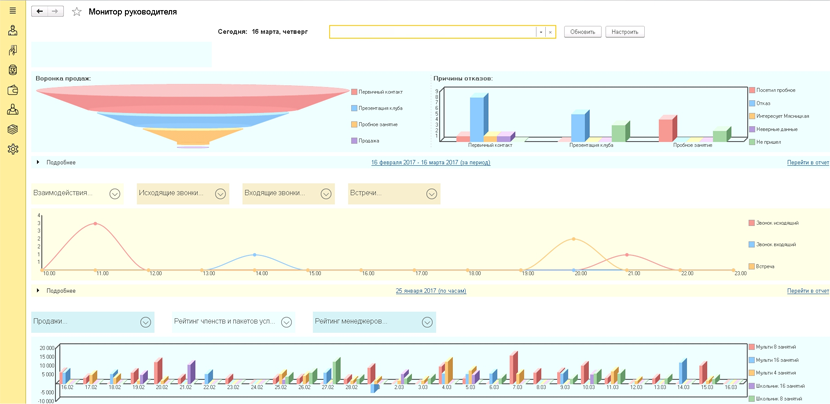This screenshot has width=830, height=404.
Task: Add page to favorites with star icon
Action: click(77, 12)
